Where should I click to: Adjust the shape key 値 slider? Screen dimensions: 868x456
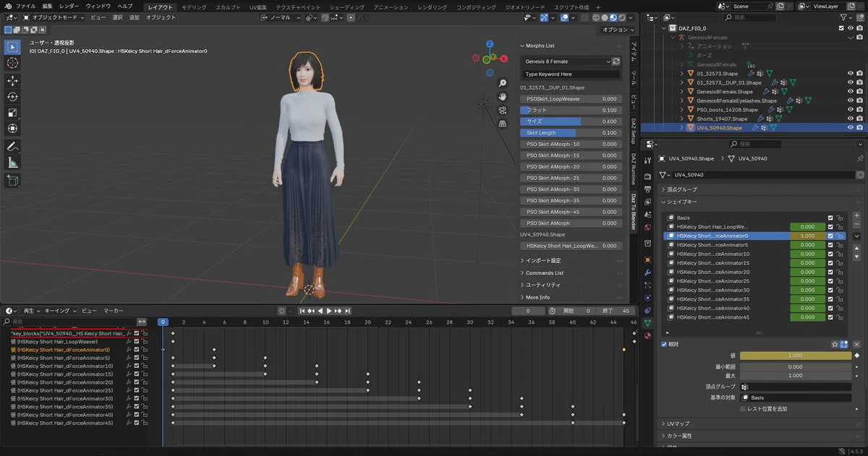[796, 356]
